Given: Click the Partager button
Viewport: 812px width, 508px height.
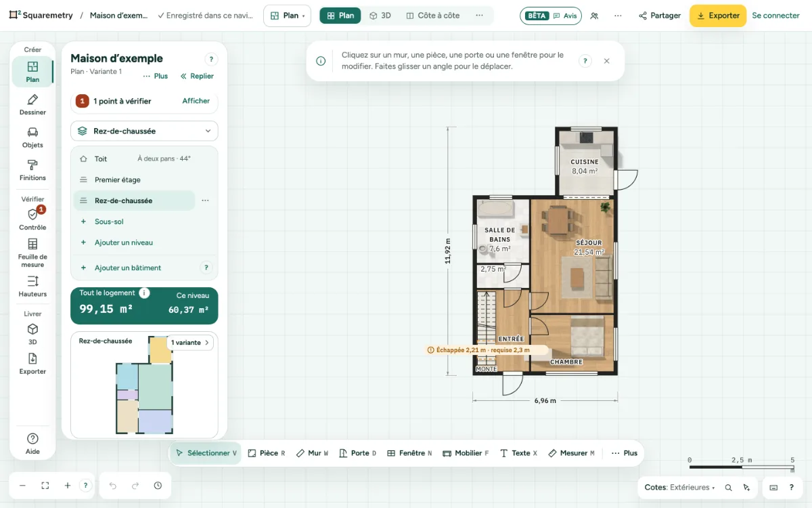Looking at the screenshot, I should pos(660,16).
